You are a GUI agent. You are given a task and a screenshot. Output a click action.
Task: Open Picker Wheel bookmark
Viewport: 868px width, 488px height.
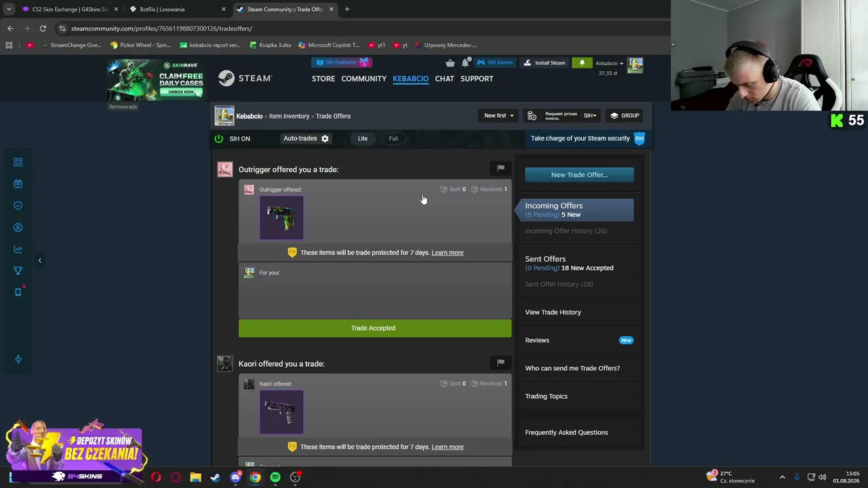[140, 45]
